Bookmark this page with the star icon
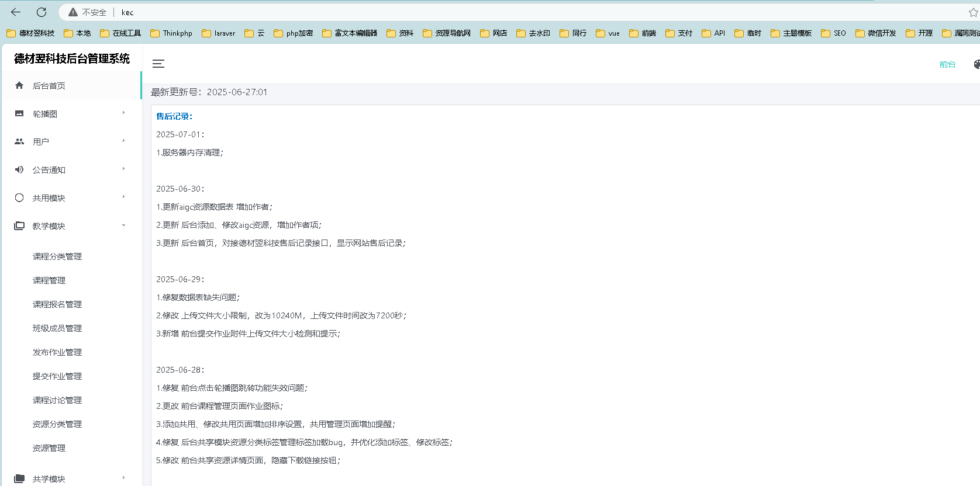 (x=973, y=12)
